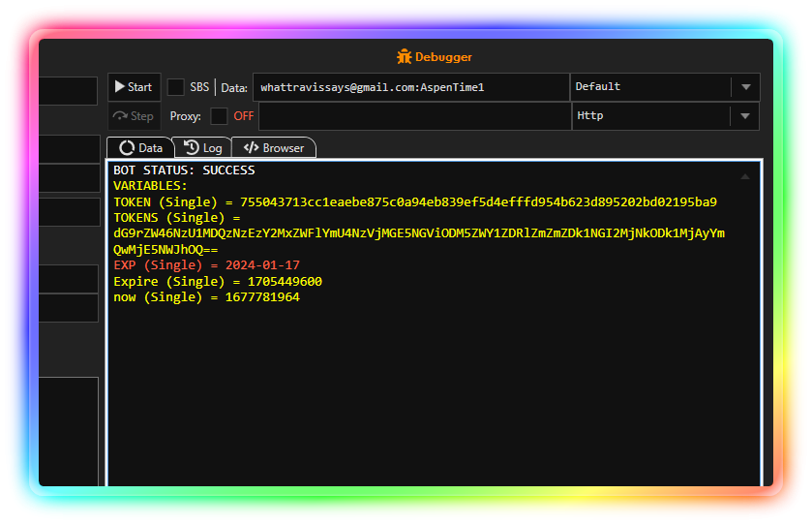
Task: Open the Http proxy type dropdown
Action: [x=666, y=116]
